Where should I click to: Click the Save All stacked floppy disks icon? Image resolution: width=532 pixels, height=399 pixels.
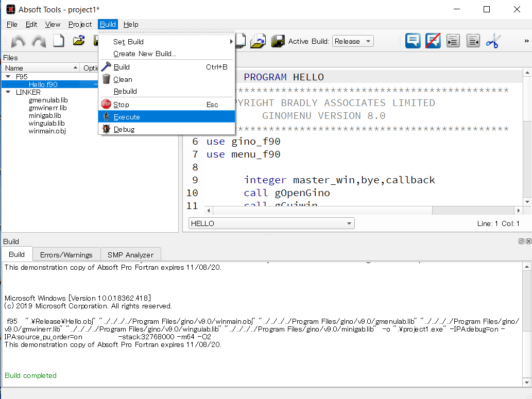click(278, 41)
